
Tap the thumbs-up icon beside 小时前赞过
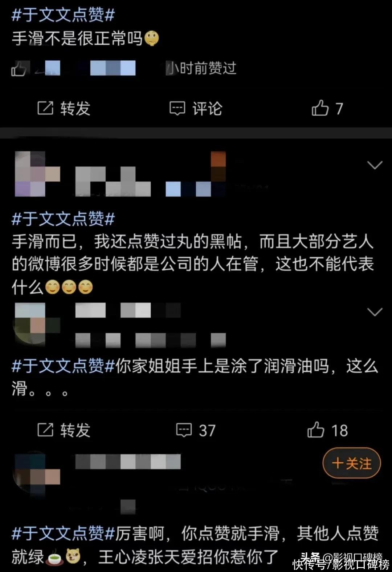point(19,68)
